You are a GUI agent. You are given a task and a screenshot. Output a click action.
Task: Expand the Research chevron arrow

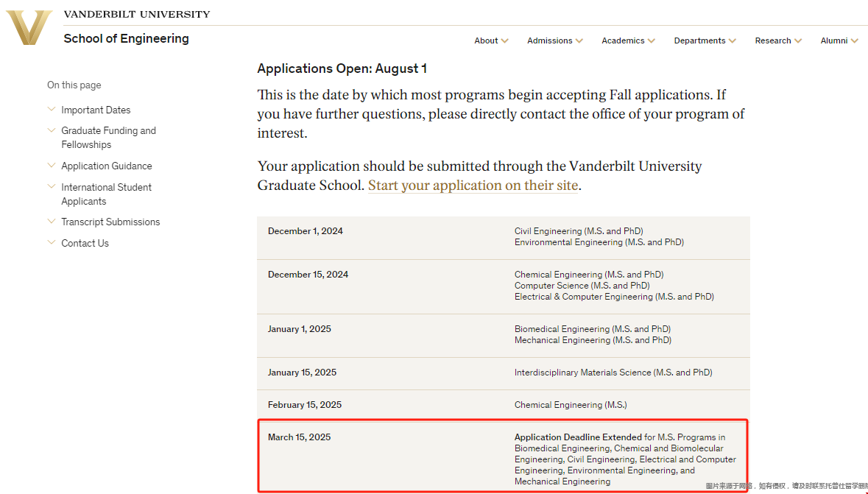tap(798, 40)
